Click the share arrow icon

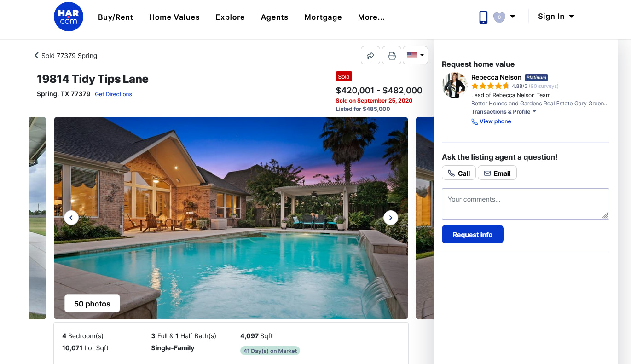(x=370, y=56)
